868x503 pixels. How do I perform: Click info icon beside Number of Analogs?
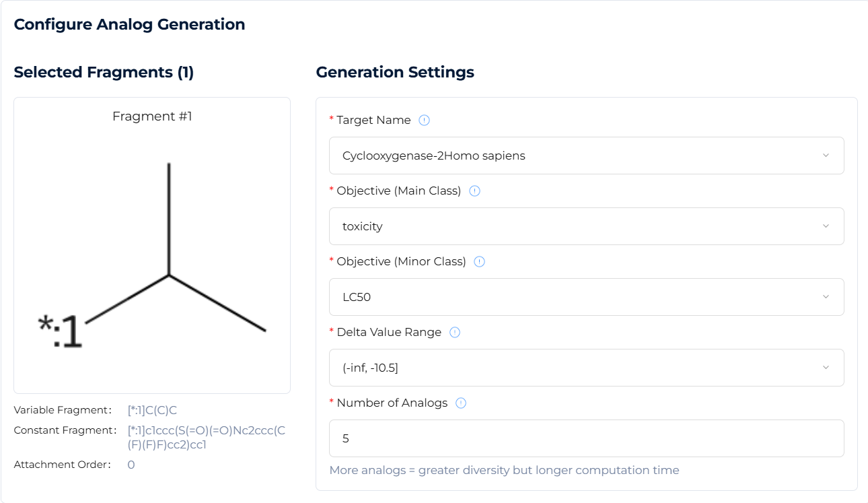click(461, 403)
